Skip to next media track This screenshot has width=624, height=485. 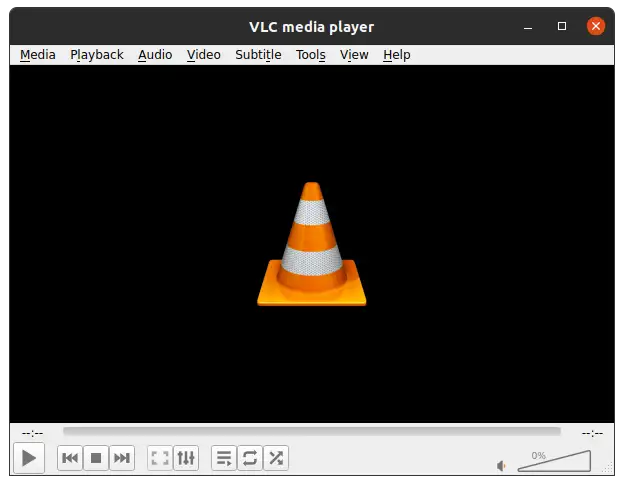(122, 458)
